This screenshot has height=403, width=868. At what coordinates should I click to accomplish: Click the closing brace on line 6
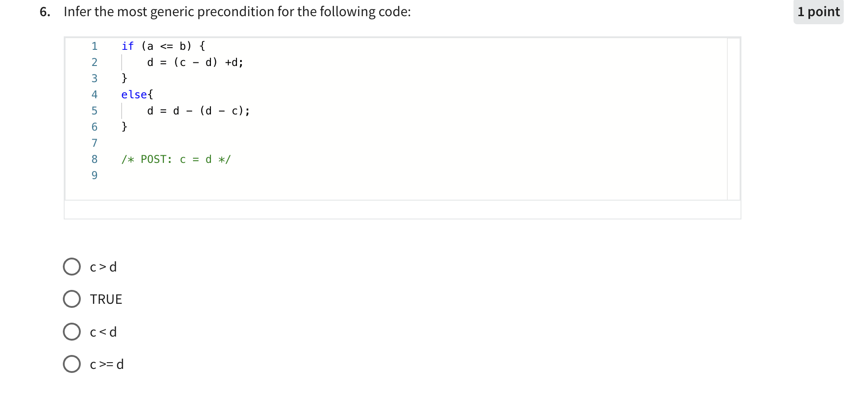click(123, 127)
